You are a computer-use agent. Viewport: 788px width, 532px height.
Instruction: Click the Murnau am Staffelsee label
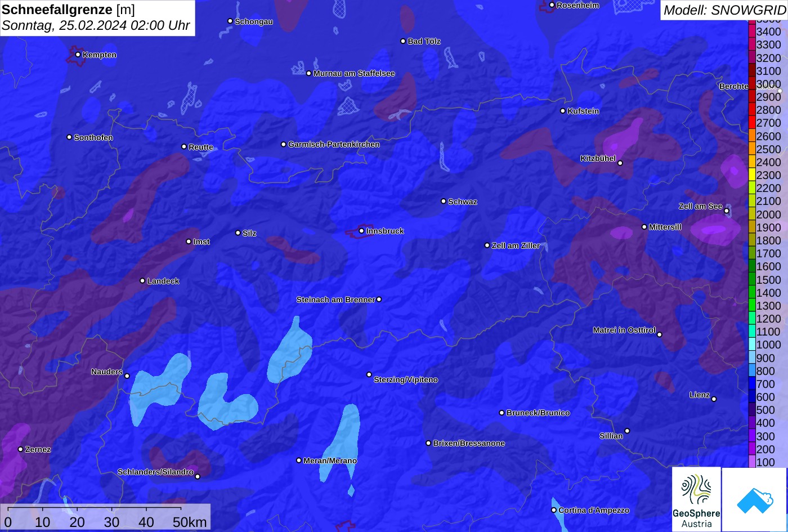pos(354,74)
